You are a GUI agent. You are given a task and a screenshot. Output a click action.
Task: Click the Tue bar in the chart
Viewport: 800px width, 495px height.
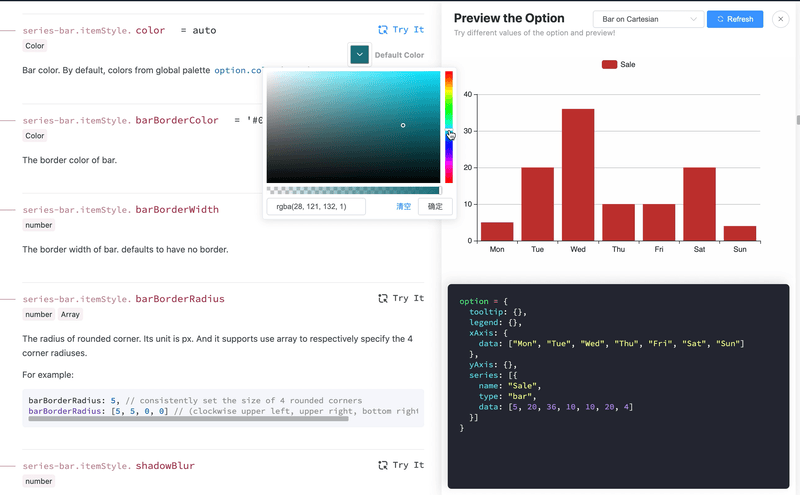[x=537, y=204]
